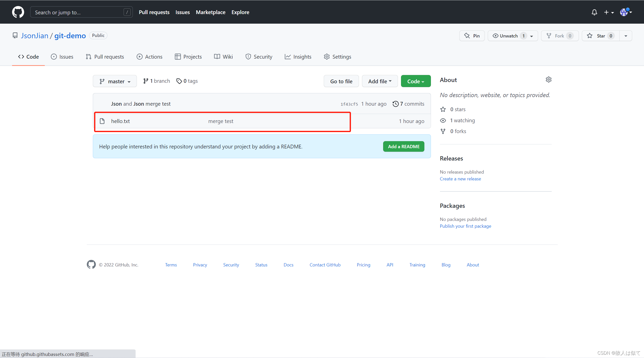Click Create a new release link
644x358 pixels.
point(460,179)
